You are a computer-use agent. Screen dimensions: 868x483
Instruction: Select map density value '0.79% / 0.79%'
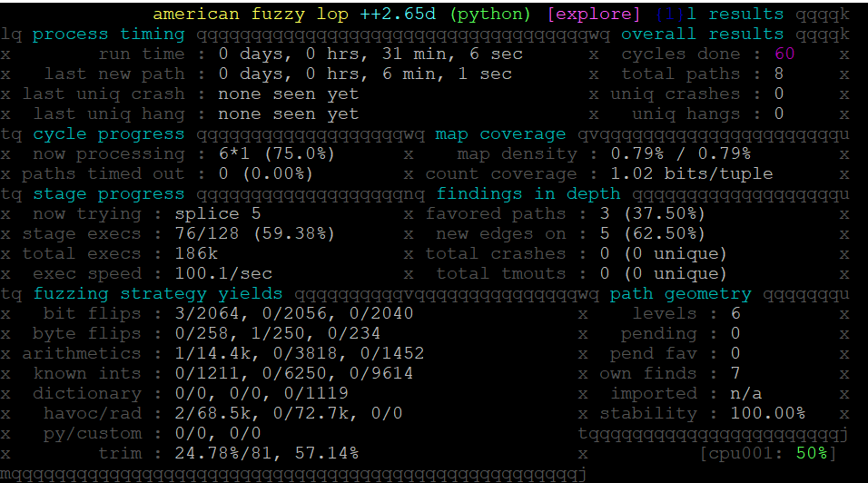click(x=681, y=153)
